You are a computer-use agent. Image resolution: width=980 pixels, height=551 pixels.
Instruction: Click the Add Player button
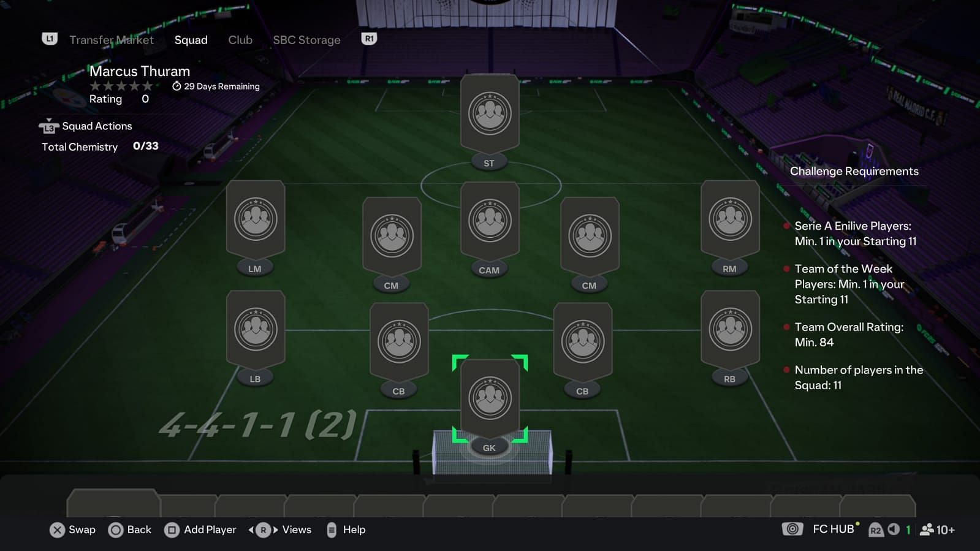point(200,530)
